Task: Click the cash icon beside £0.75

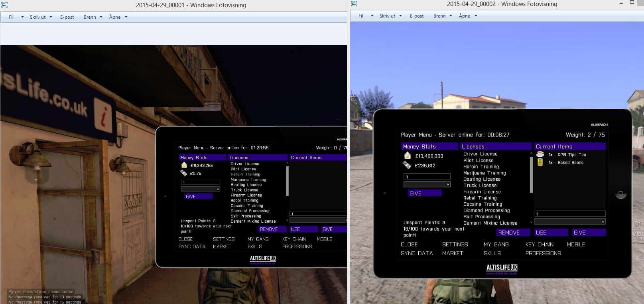Action: coord(183,173)
